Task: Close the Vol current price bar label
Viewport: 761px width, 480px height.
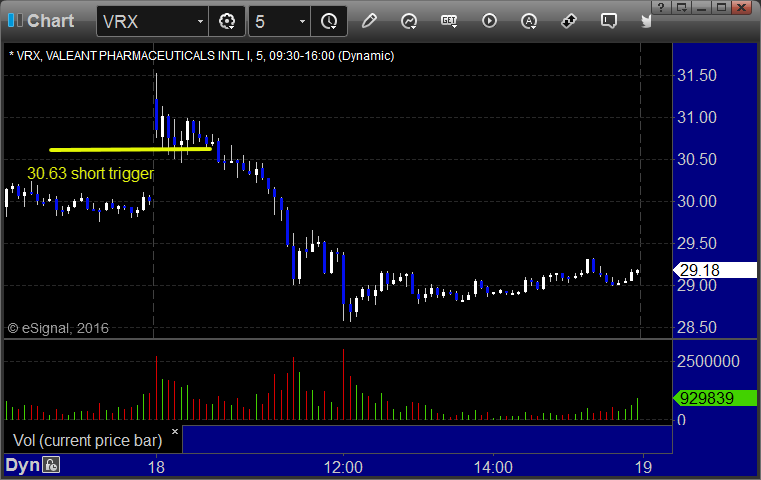Action: [x=175, y=431]
